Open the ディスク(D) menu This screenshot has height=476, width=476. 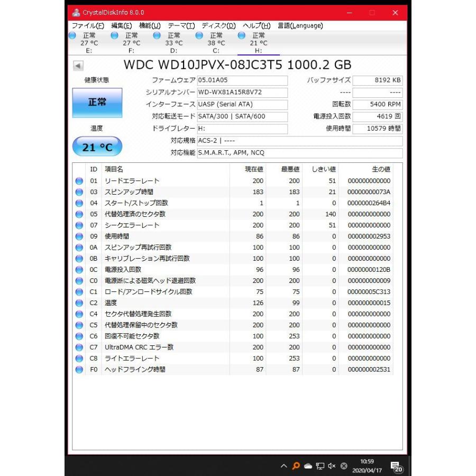[218, 26]
